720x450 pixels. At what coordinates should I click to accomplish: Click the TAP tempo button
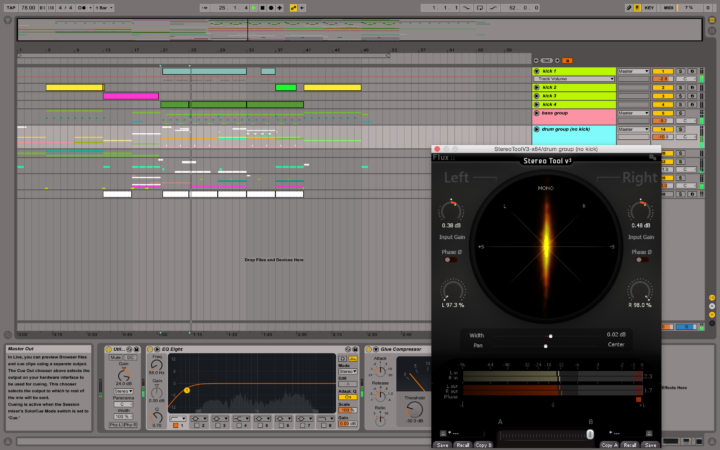pyautogui.click(x=9, y=6)
